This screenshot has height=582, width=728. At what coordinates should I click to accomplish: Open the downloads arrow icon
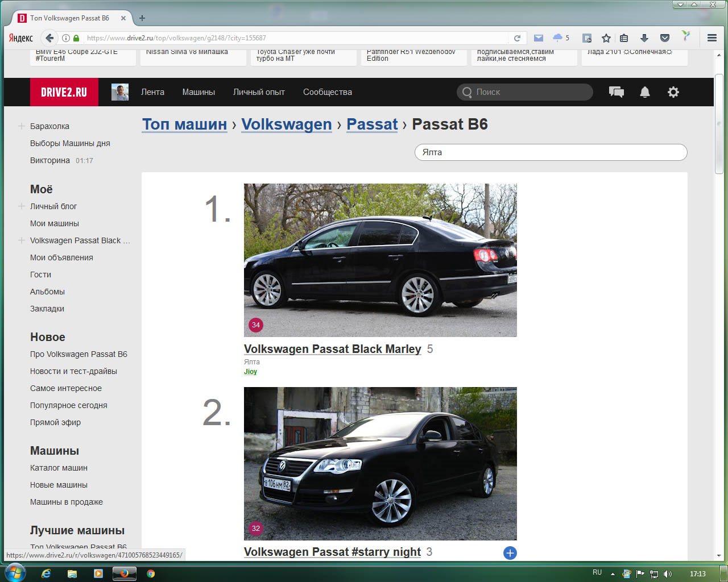(x=644, y=38)
